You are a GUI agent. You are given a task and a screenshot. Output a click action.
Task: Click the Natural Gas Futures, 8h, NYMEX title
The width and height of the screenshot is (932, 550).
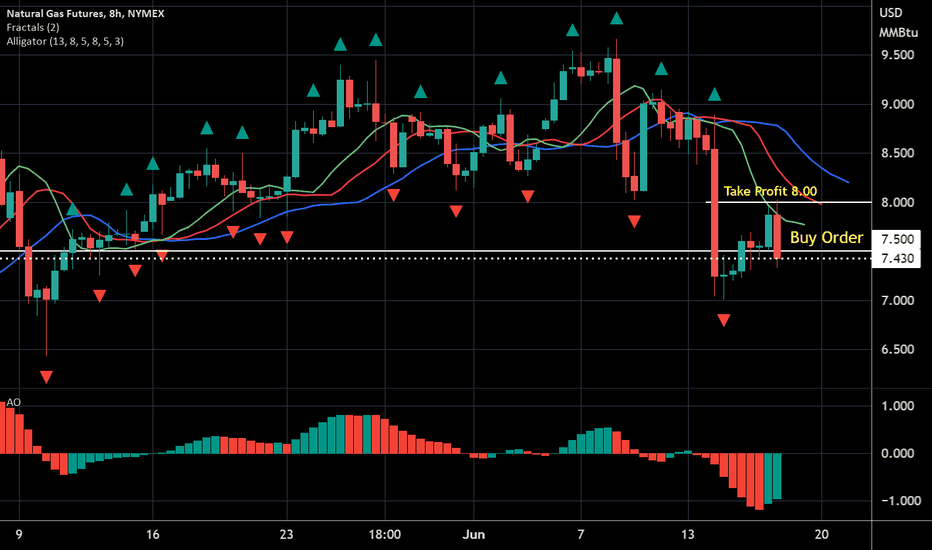pos(86,13)
